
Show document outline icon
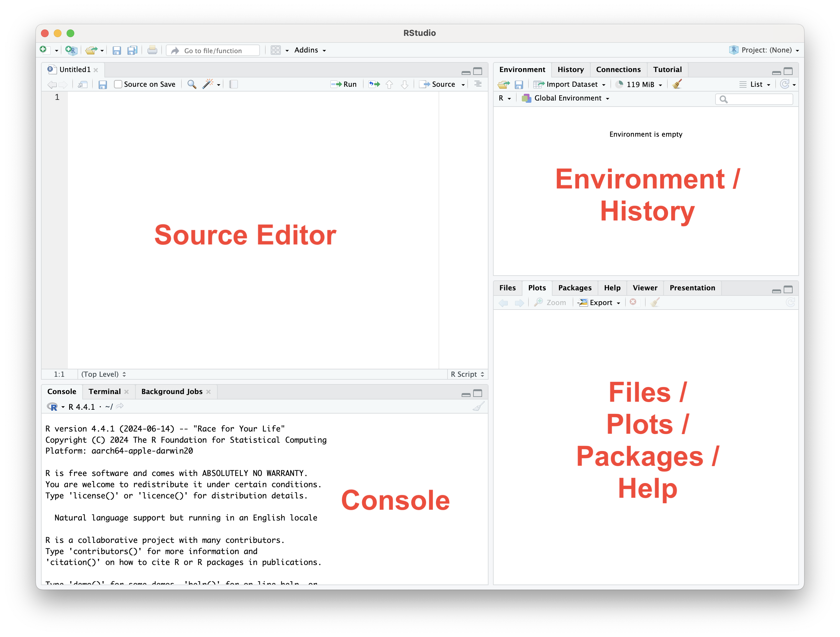(478, 84)
